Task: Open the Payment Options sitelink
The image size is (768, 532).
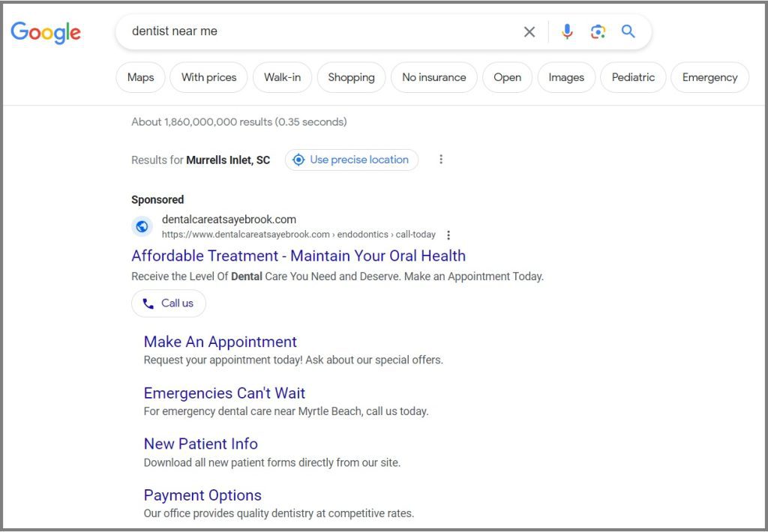Action: tap(202, 495)
